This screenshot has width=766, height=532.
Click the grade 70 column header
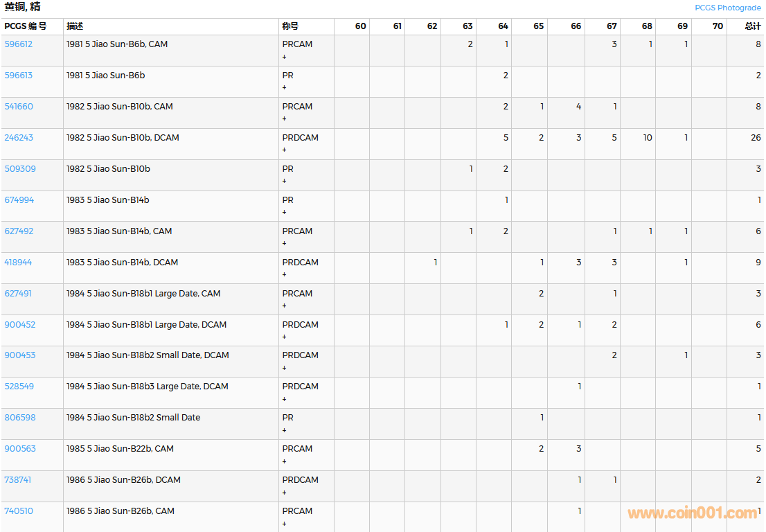click(718, 26)
